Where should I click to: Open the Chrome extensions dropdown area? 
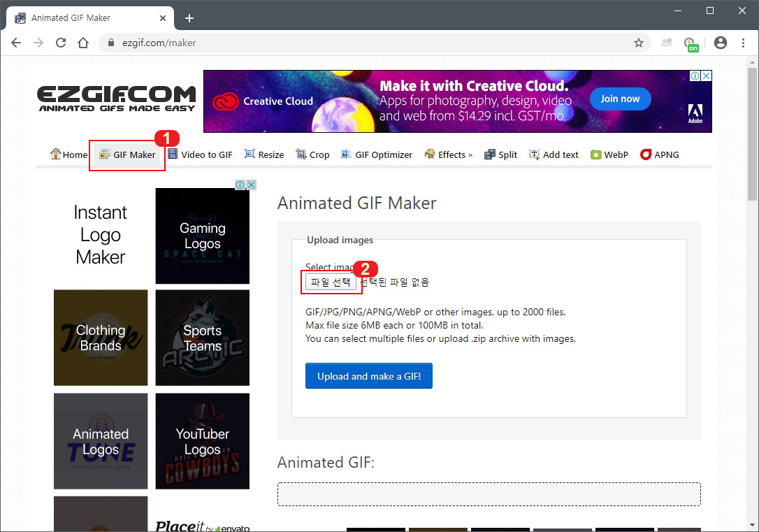[666, 43]
